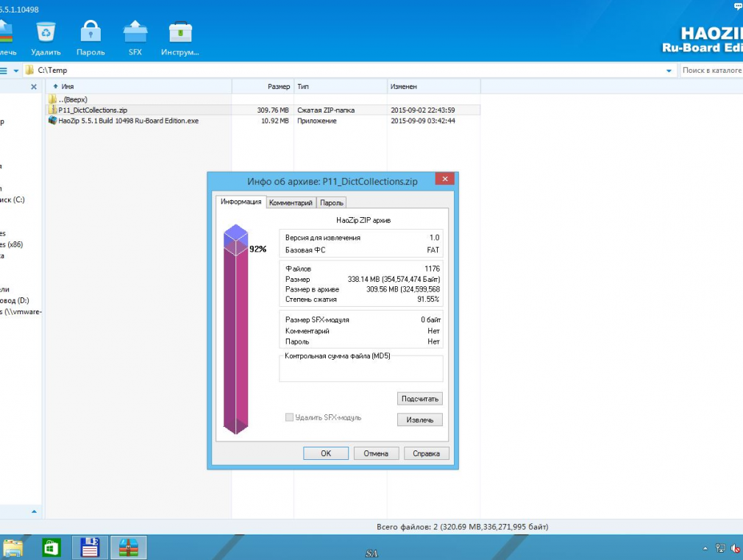Click the 91.55% compression ratio value

(428, 300)
